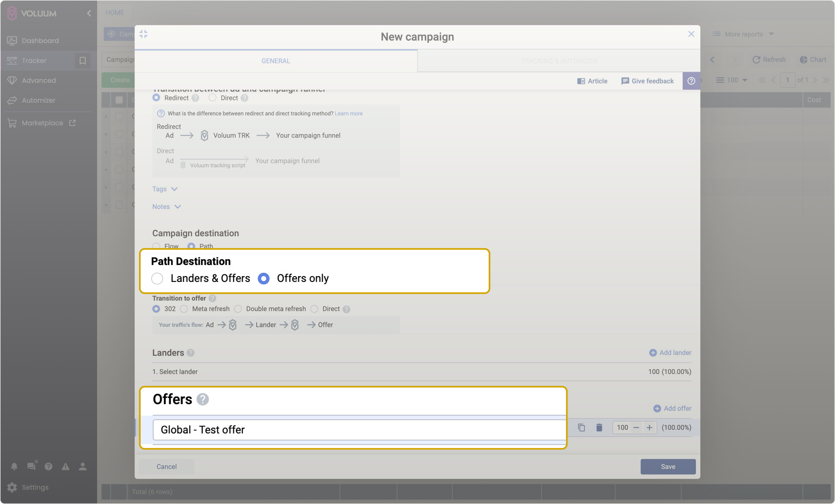Select Meta refresh transition option
Screen dimensions: 835x504
184,309
